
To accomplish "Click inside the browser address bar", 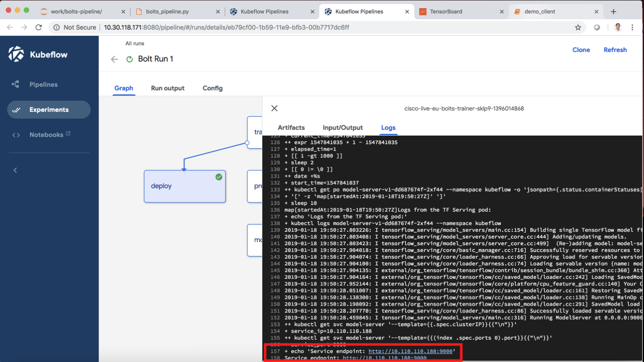I will pyautogui.click(x=268, y=27).
